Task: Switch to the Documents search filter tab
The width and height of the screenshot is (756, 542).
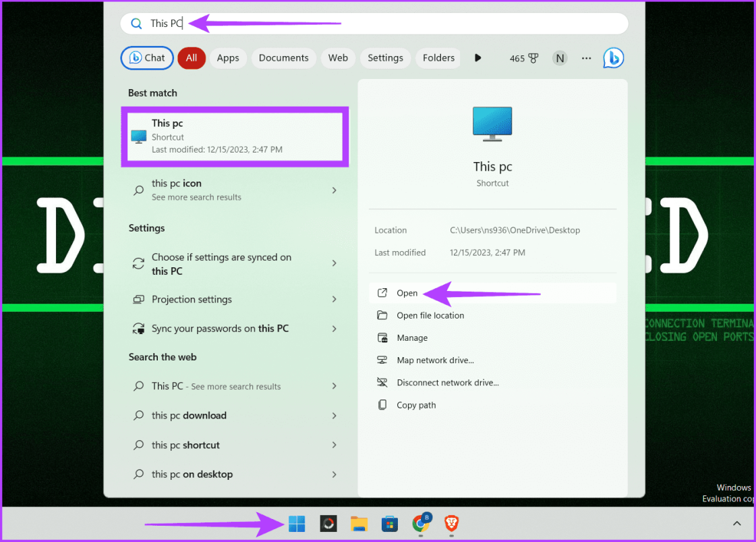Action: (x=284, y=58)
